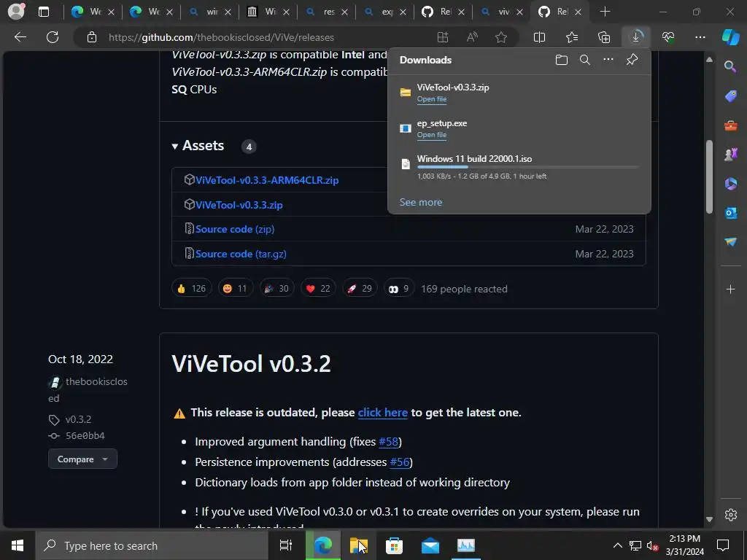Toggle split screen view

[539, 37]
